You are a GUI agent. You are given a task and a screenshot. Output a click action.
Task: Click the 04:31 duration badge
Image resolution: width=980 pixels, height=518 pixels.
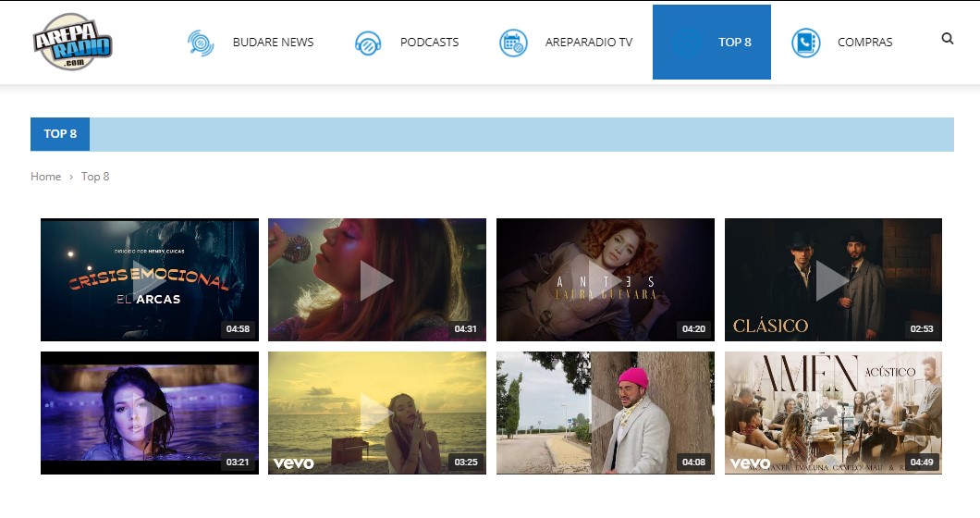coord(466,329)
